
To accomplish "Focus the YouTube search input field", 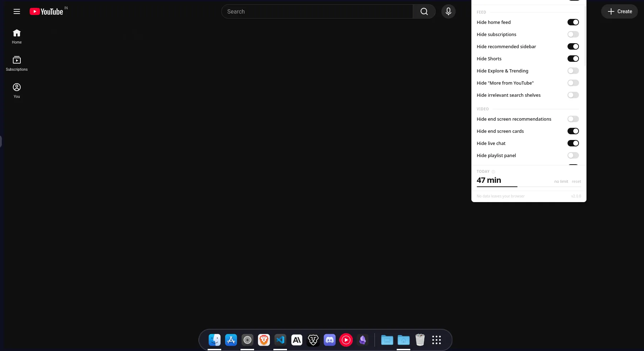I will tap(317, 11).
